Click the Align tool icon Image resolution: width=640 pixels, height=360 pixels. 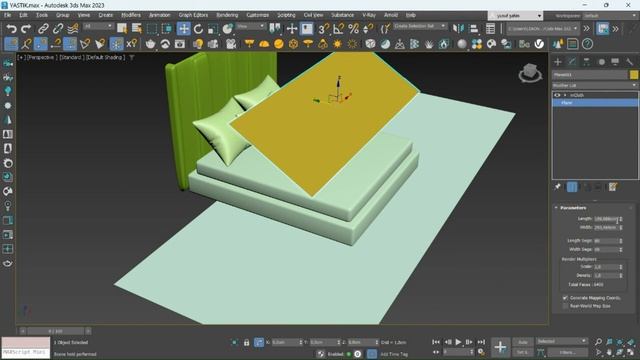[473, 29]
